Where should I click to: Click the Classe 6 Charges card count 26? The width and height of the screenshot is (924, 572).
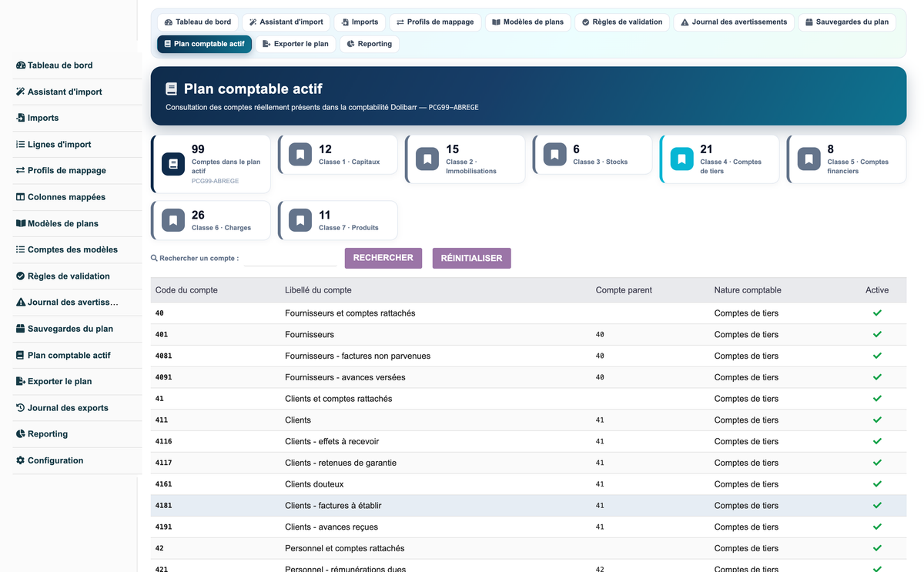[x=198, y=215]
